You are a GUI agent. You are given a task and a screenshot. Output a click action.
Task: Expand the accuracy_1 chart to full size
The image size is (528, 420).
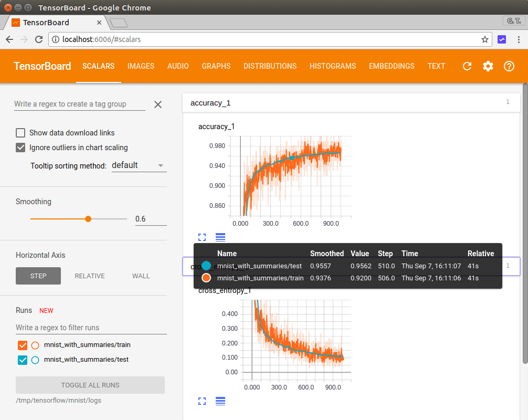(202, 237)
